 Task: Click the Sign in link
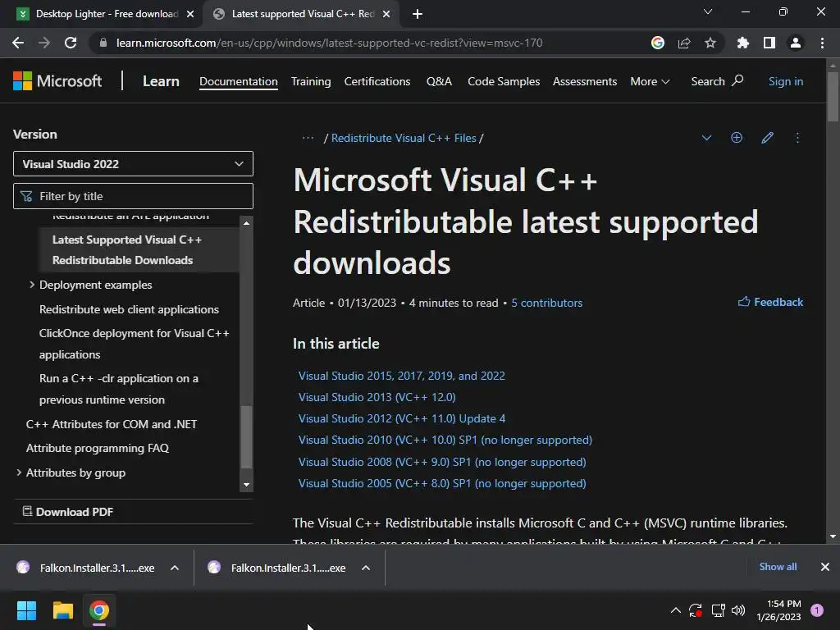[x=785, y=81]
